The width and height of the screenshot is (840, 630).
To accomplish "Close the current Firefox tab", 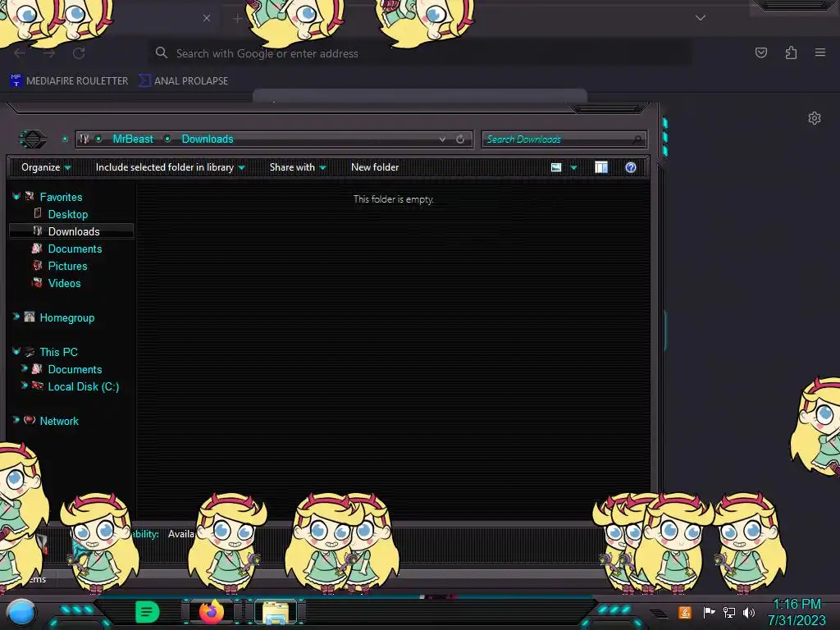I will pyautogui.click(x=207, y=18).
